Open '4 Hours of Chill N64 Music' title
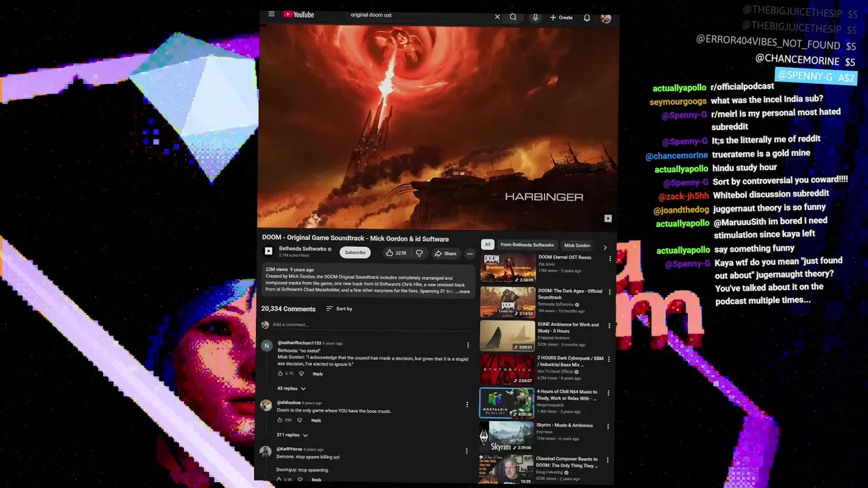868x488 pixels. click(x=567, y=395)
